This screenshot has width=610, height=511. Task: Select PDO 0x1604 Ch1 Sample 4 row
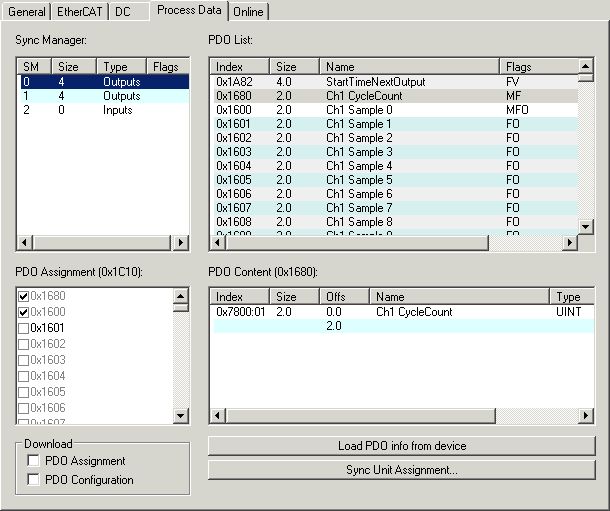click(396, 166)
